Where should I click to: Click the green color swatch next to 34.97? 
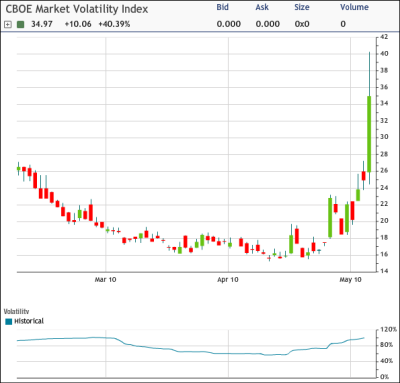[20, 24]
